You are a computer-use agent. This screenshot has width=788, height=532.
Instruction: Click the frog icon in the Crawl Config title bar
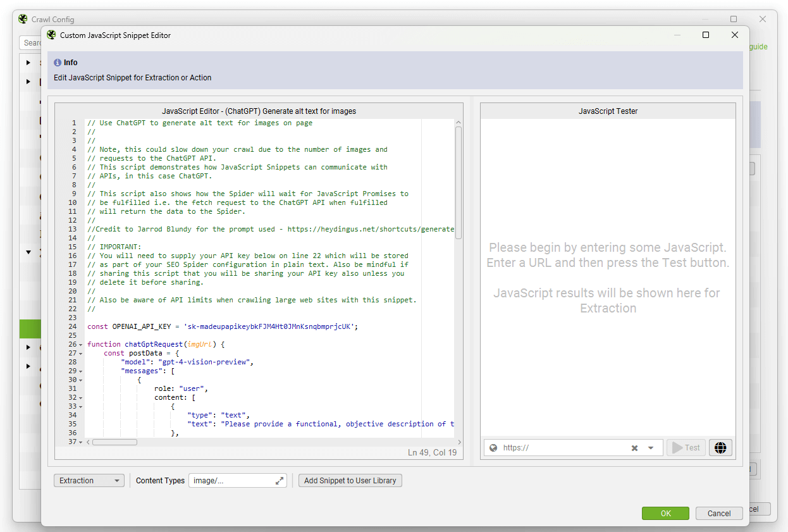pyautogui.click(x=23, y=19)
